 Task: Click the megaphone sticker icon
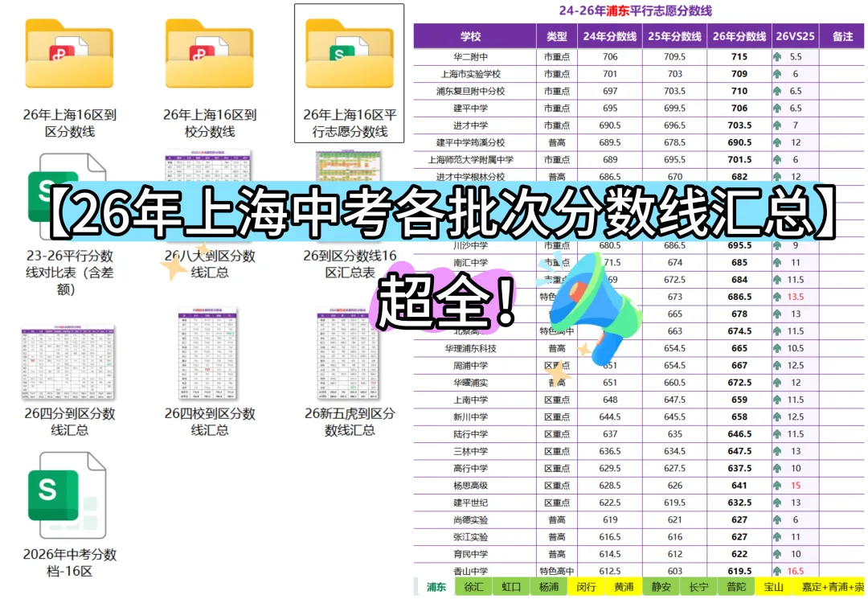click(x=596, y=307)
